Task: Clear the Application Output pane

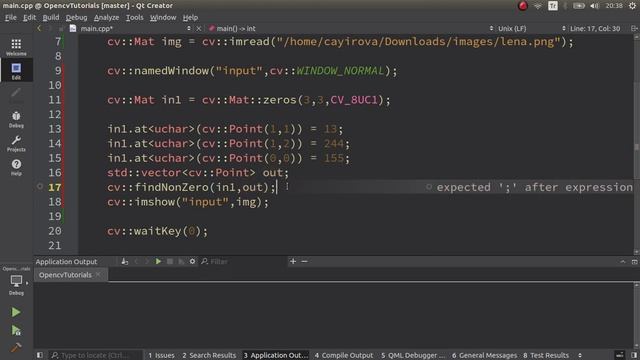Action: click(x=124, y=261)
